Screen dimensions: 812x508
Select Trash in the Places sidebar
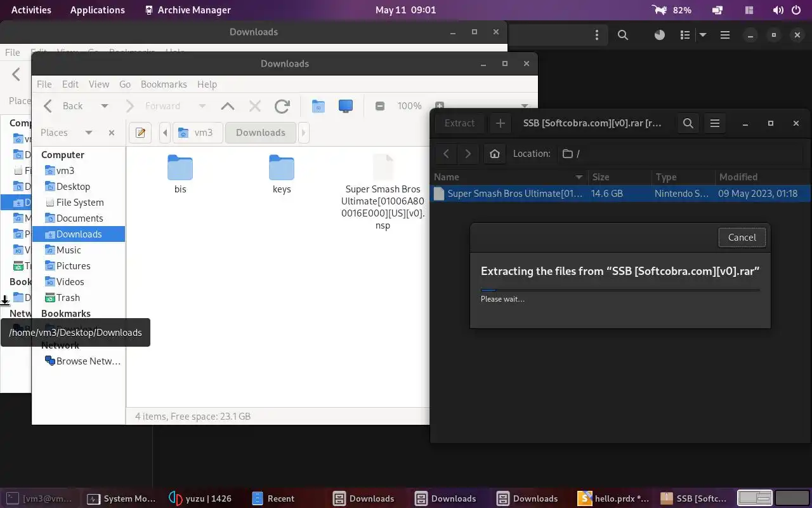(x=79, y=297)
